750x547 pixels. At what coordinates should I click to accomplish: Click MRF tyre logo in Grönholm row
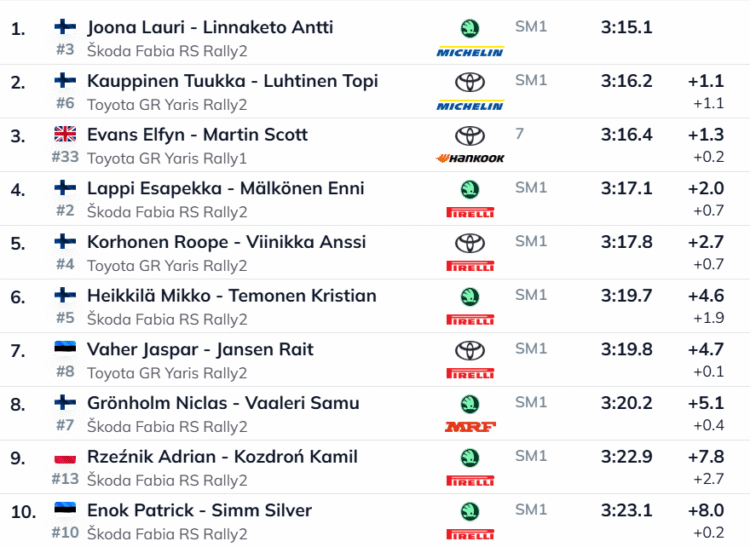(470, 427)
